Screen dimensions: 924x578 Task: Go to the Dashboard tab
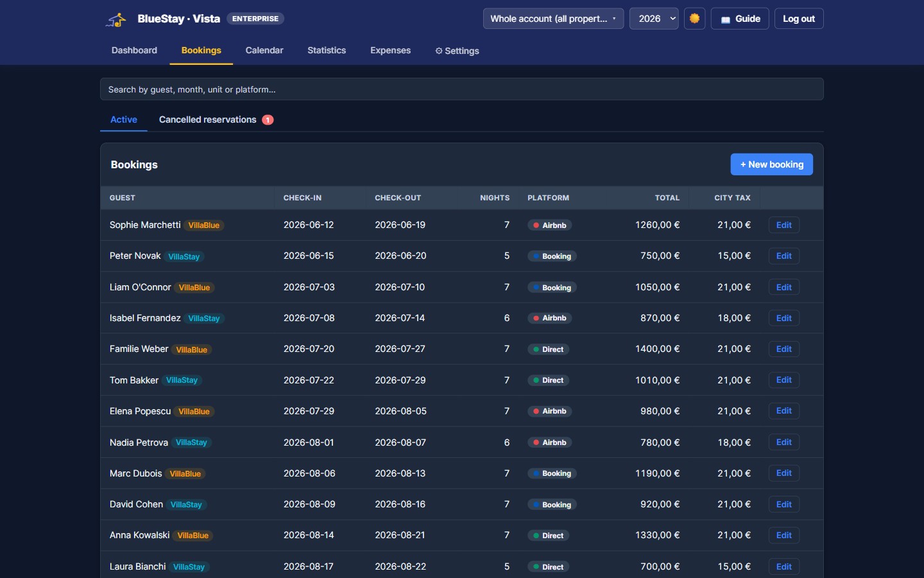134,50
